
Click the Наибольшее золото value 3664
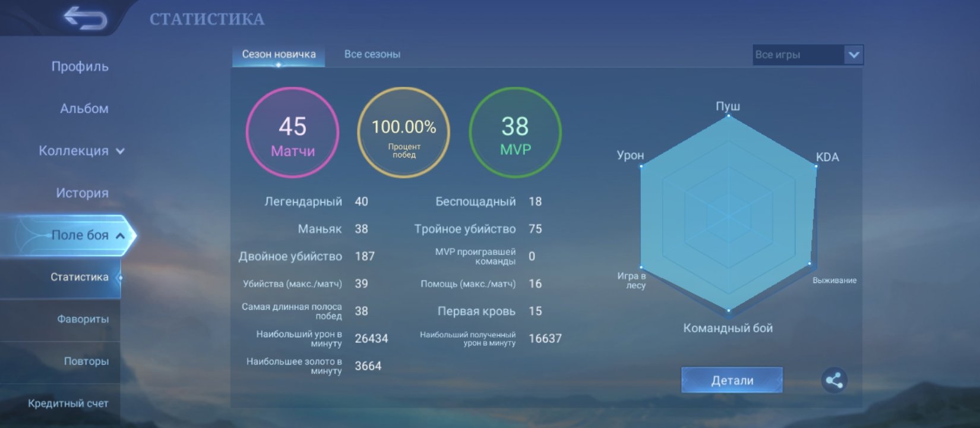pos(368,366)
